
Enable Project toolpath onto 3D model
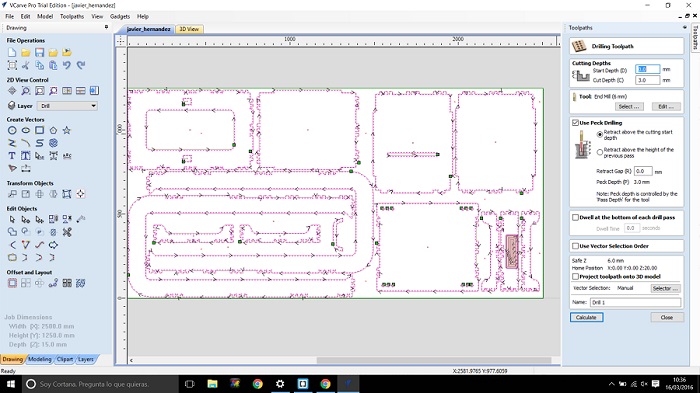coord(575,277)
